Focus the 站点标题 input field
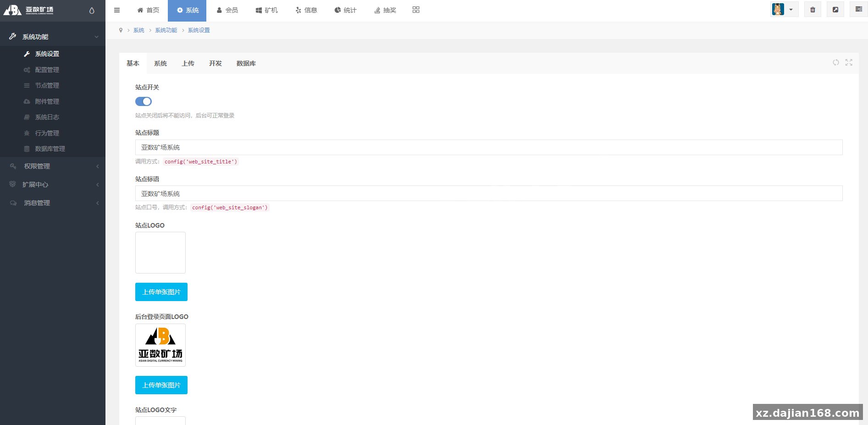The width and height of the screenshot is (868, 425). (x=489, y=147)
